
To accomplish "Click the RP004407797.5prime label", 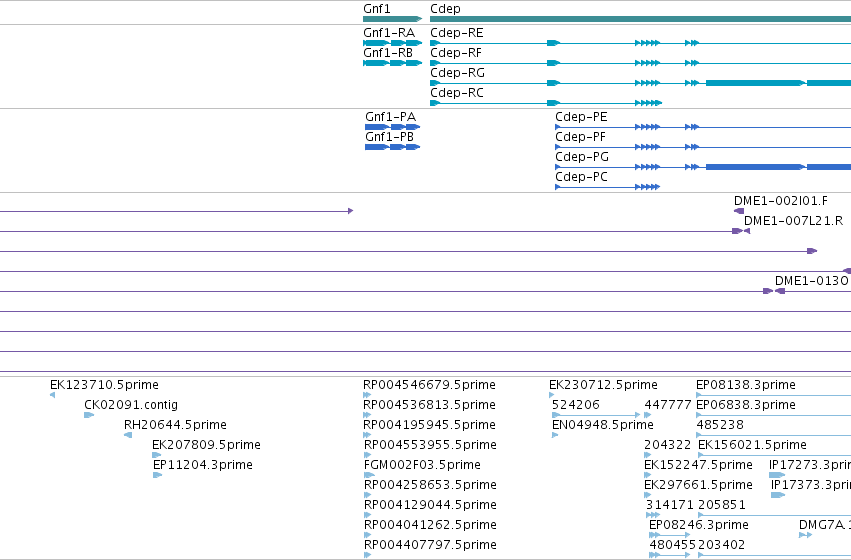I will [x=430, y=545].
